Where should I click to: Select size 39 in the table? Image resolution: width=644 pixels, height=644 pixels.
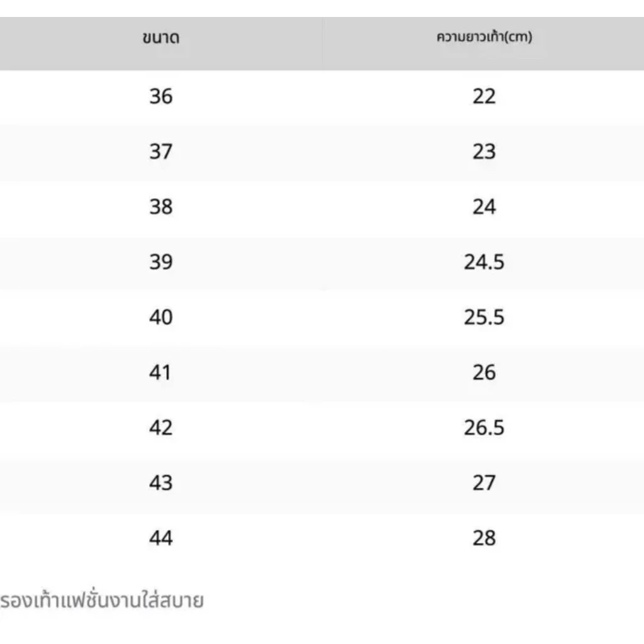click(161, 262)
